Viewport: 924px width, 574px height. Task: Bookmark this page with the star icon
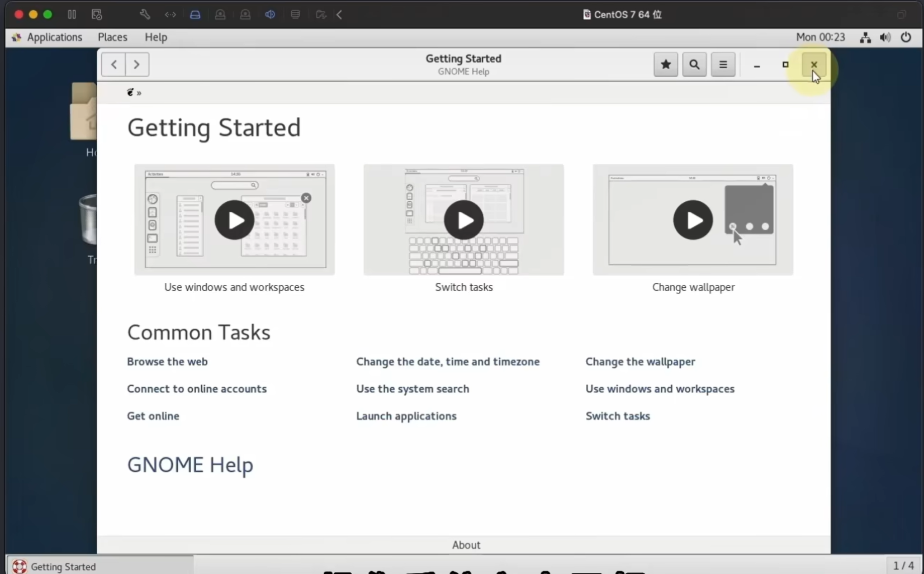(x=666, y=64)
